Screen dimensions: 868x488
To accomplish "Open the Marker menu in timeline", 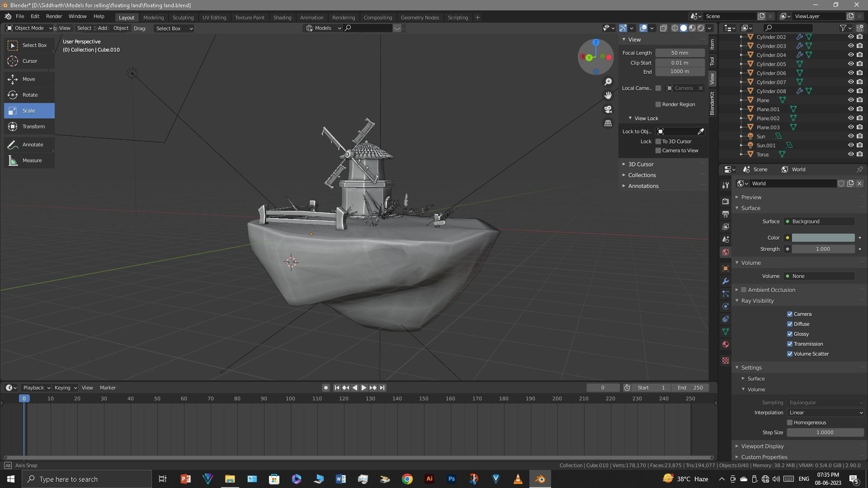I will click(108, 388).
